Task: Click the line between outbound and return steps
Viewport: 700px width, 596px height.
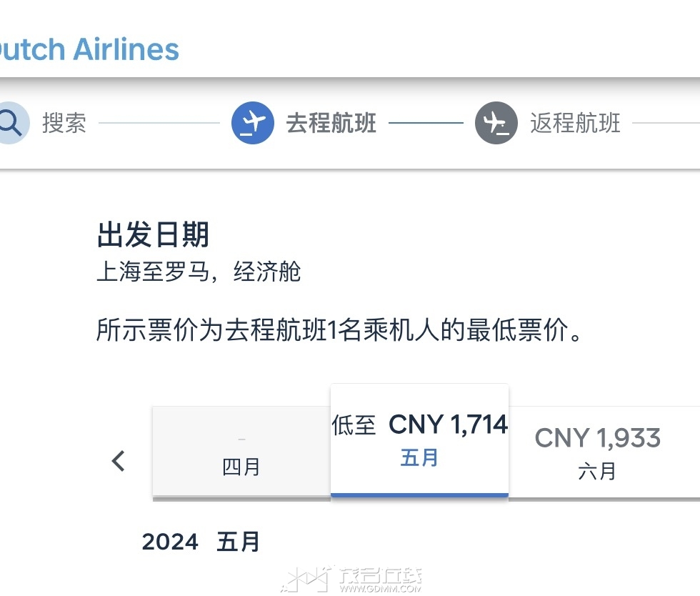Action: click(x=426, y=123)
